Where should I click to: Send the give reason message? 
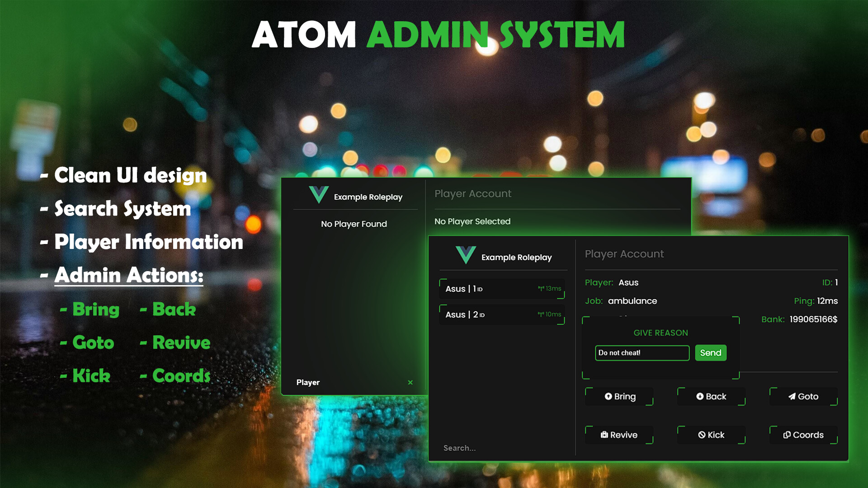[x=711, y=353]
